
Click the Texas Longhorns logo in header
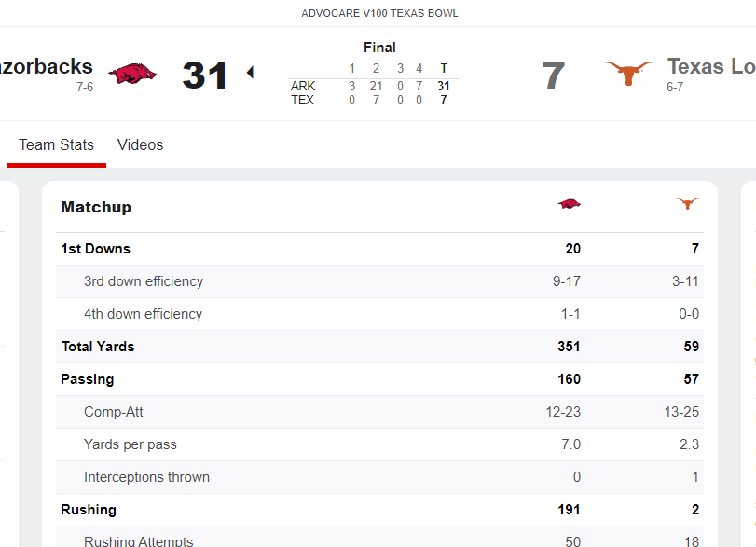[628, 74]
